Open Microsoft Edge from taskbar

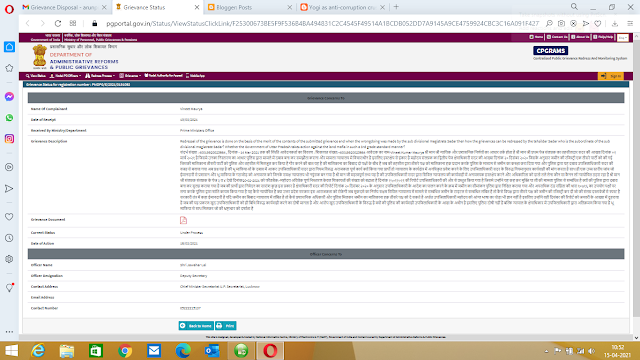click(183, 351)
